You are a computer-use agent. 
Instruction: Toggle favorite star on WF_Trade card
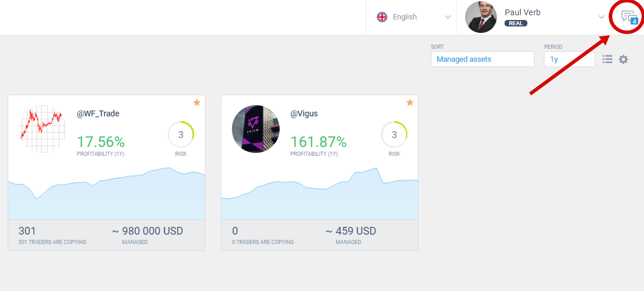[x=197, y=103]
